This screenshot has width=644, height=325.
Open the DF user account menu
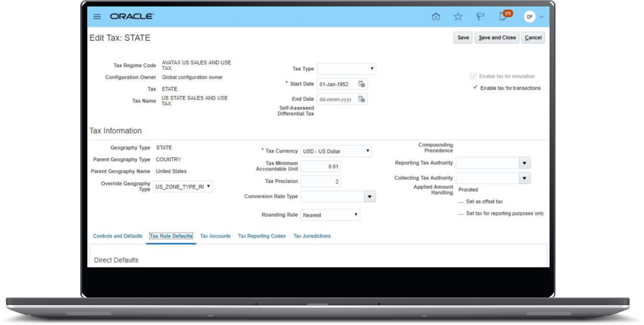(x=530, y=17)
